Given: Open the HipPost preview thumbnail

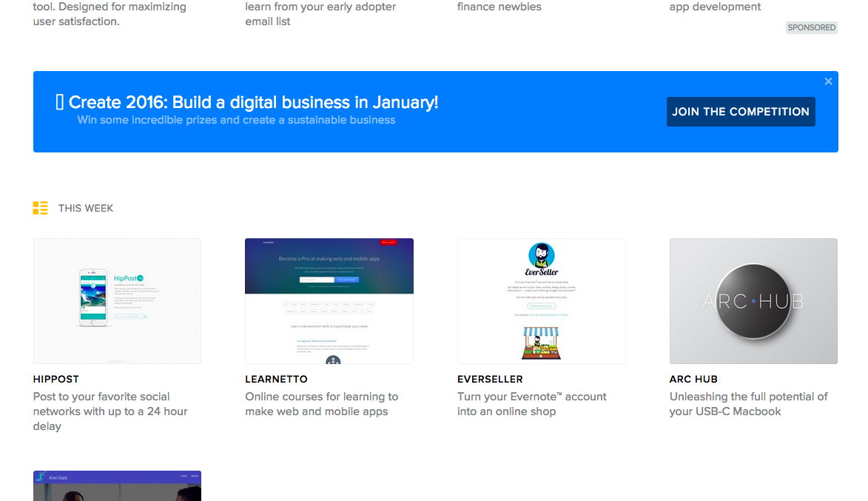Looking at the screenshot, I should [117, 301].
